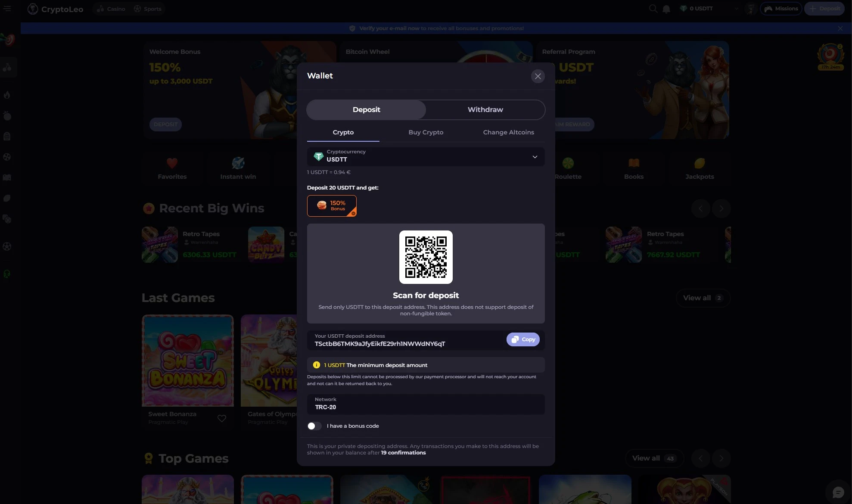Go to the Sports section in header
852x504 pixels.
[x=147, y=9]
